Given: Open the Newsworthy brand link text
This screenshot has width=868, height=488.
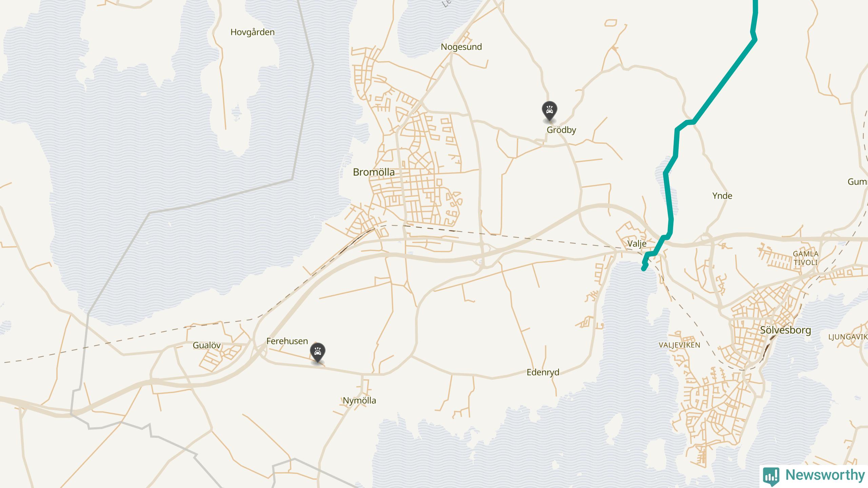Looking at the screenshot, I should 825,475.
